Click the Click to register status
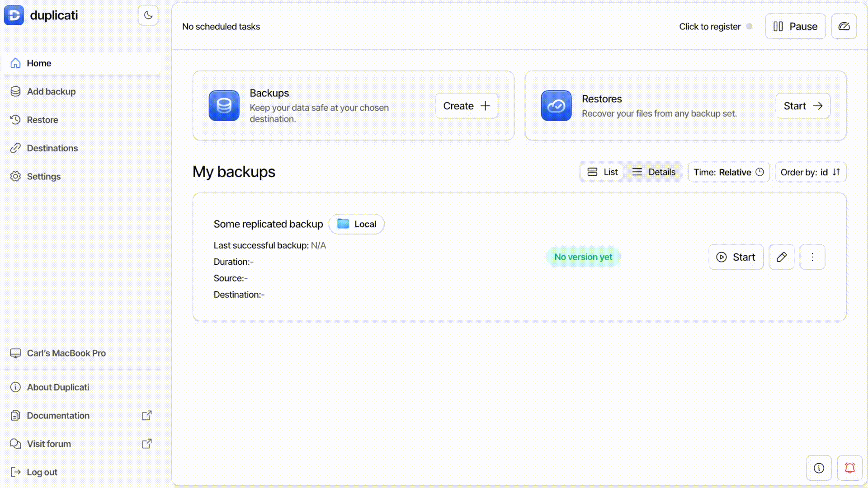Image resolution: width=868 pixels, height=488 pixels. point(716,27)
